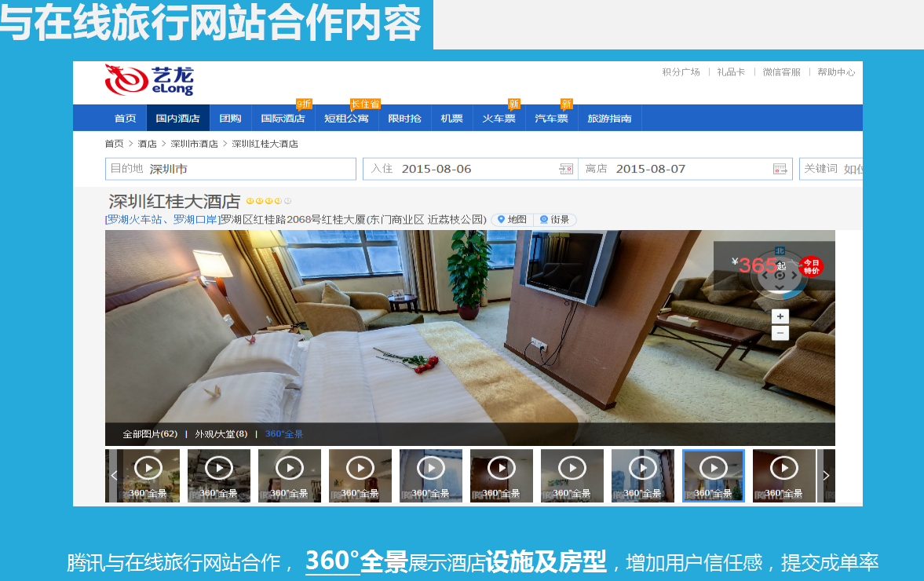The width and height of the screenshot is (924, 581).
Task: Pan the panorama down with the arrow
Action: coord(780,288)
